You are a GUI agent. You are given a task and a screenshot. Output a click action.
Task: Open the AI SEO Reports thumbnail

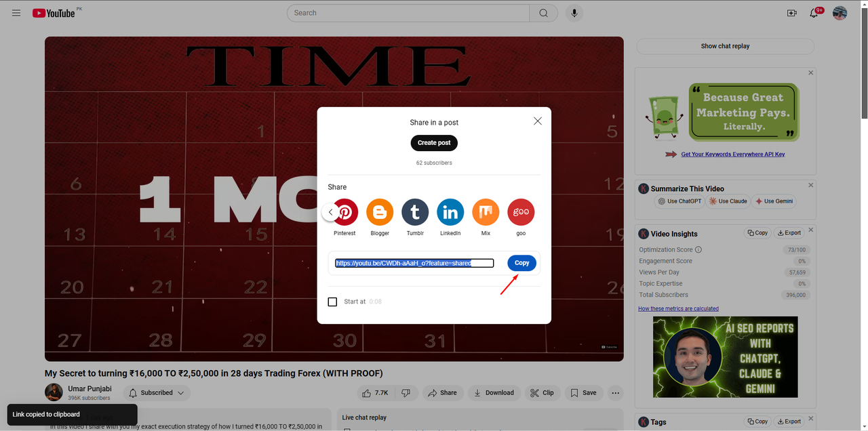tap(726, 357)
